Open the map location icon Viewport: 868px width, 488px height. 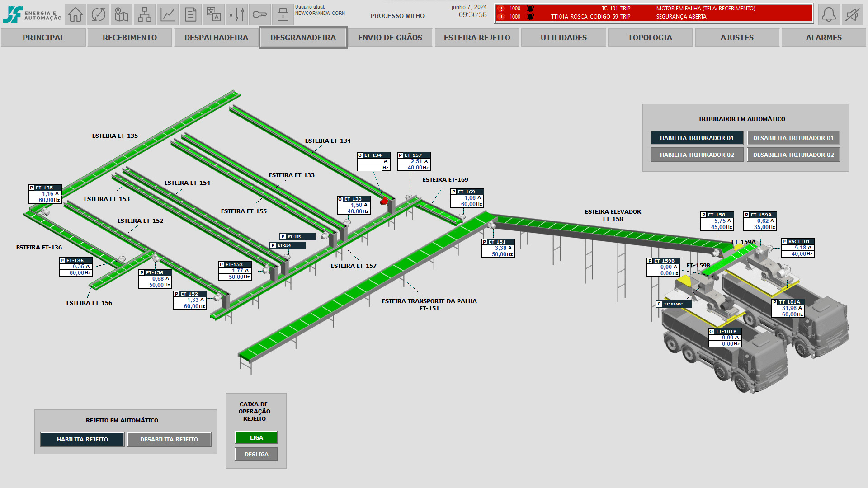coord(122,14)
